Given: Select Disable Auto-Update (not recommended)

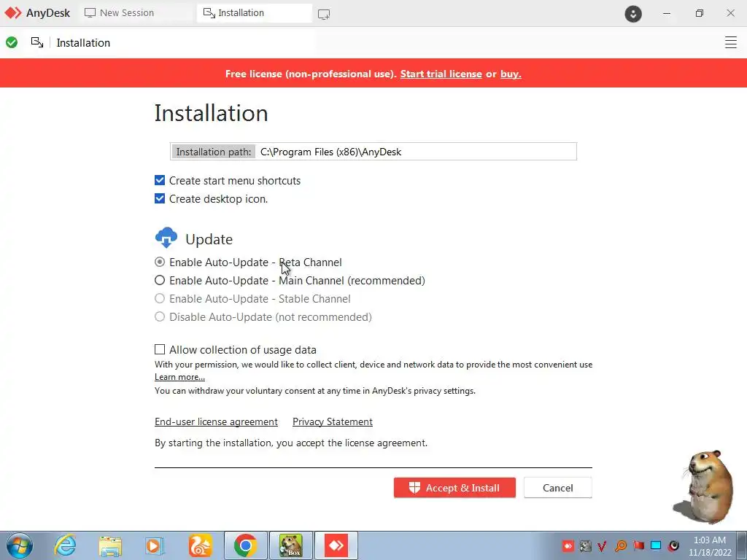Looking at the screenshot, I should (160, 316).
